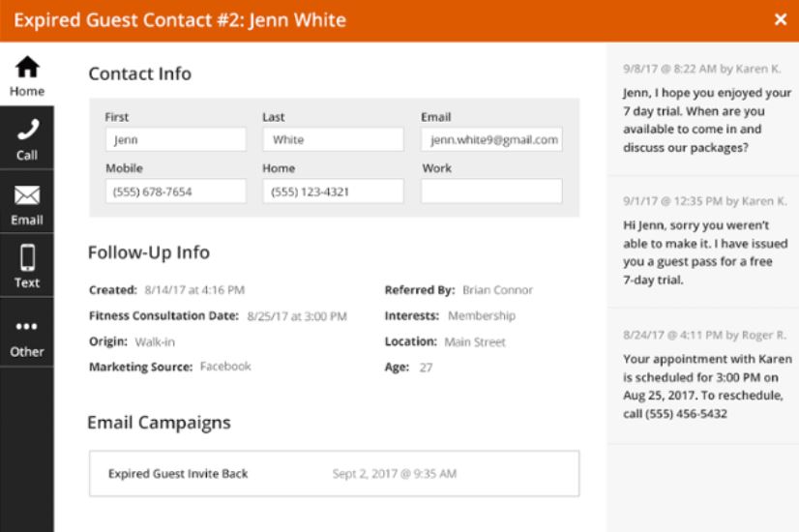Open the Text mobile phone icon
The width and height of the screenshot is (799, 532).
27,258
